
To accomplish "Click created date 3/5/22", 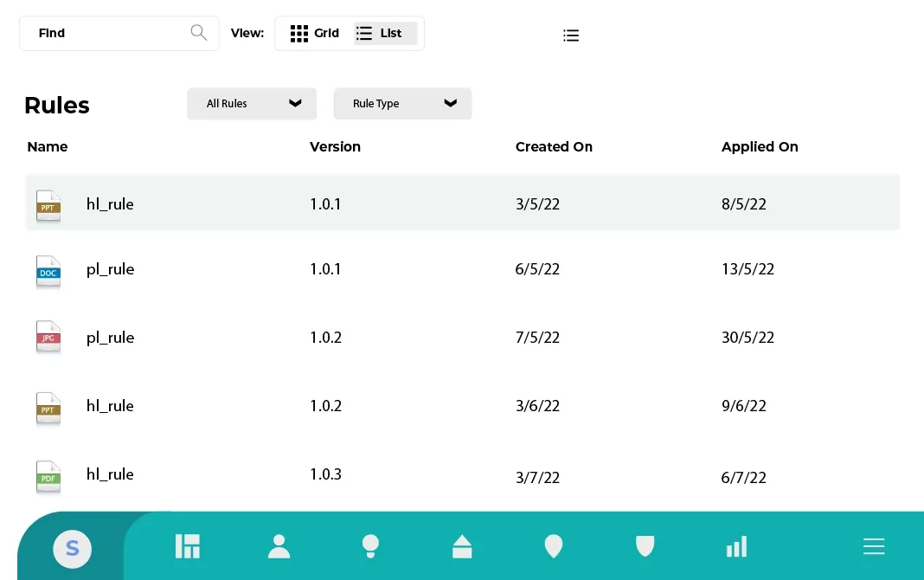I will pos(537,204).
